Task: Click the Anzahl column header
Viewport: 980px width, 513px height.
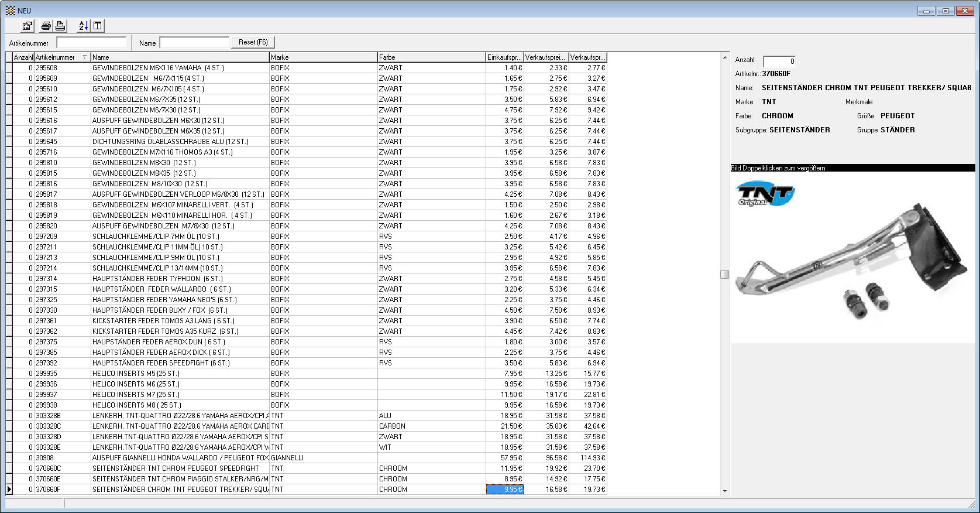Action: point(23,57)
